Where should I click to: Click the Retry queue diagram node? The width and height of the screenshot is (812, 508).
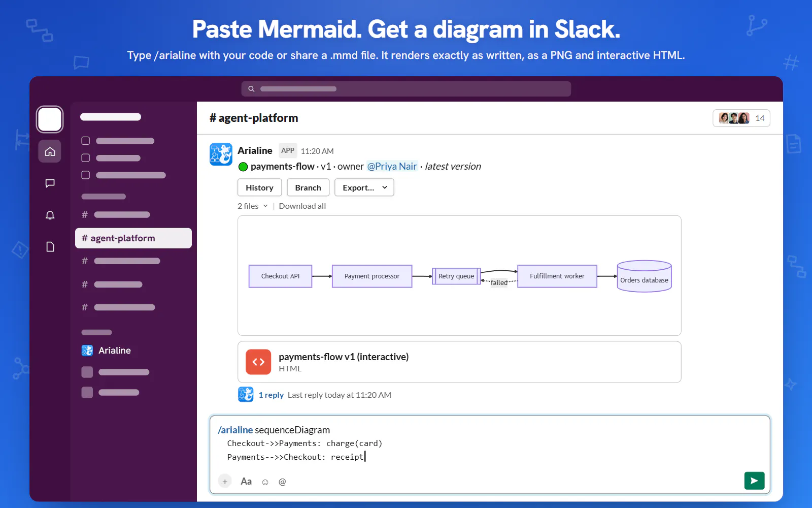point(456,276)
